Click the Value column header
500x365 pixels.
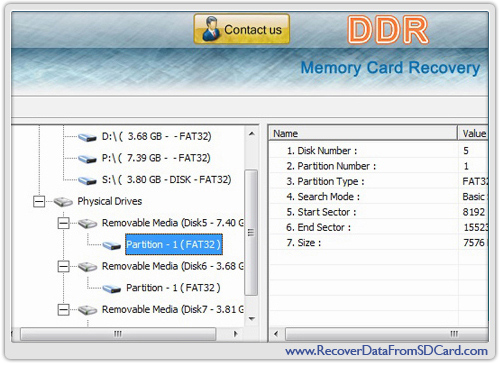473,133
